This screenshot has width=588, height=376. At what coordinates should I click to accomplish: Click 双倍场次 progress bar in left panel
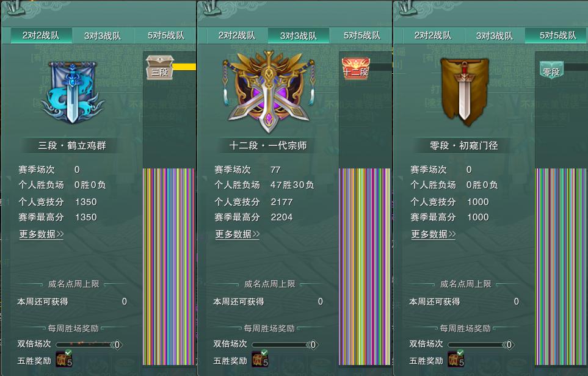coord(89,344)
